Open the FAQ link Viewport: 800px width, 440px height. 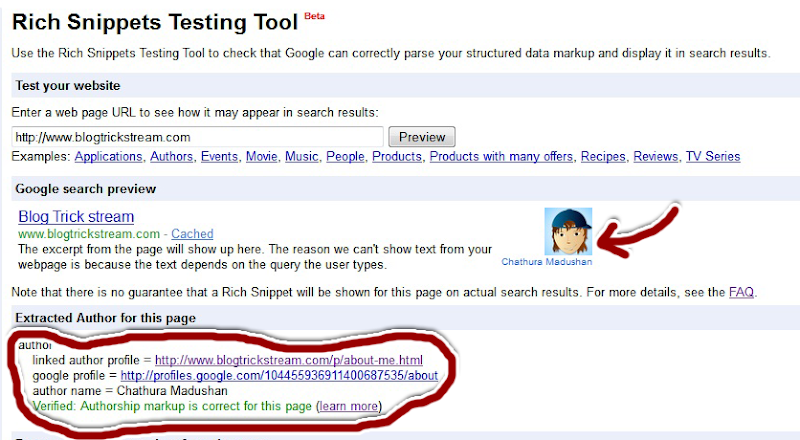click(x=741, y=292)
